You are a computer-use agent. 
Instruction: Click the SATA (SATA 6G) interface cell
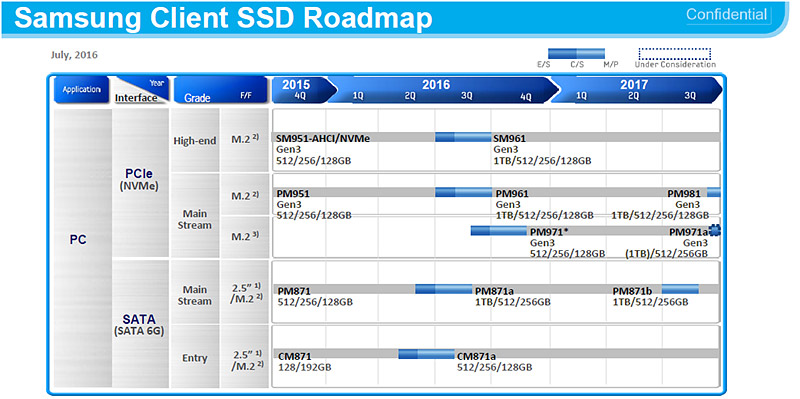[x=140, y=324]
